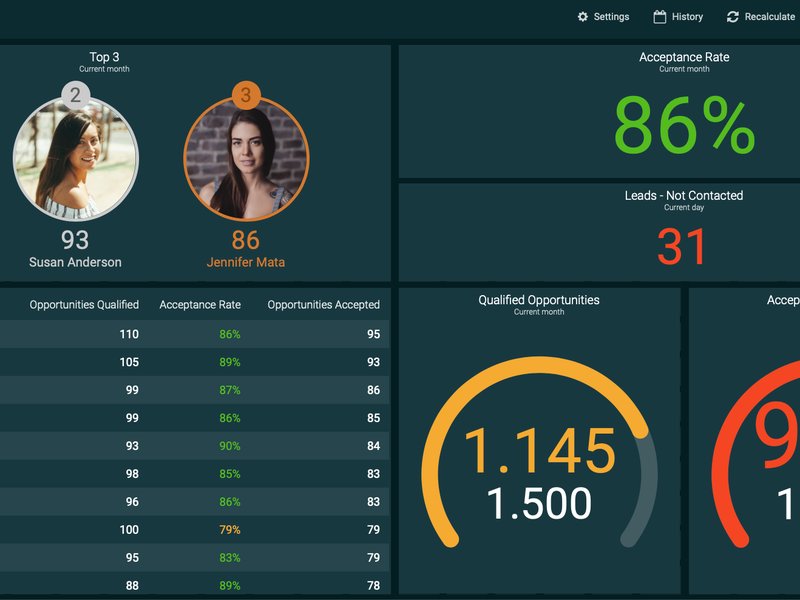
Task: Click the orange rank 3 badge
Action: 246,94
